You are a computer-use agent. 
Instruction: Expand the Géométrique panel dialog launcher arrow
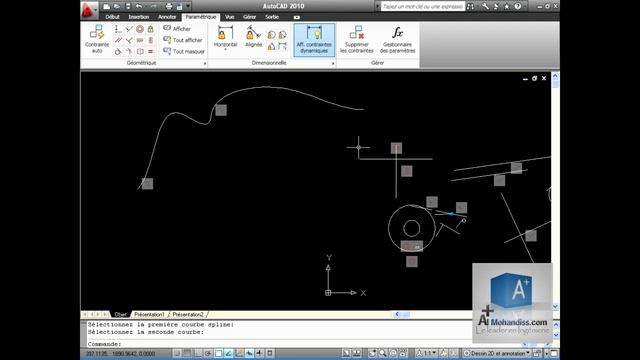(x=205, y=63)
